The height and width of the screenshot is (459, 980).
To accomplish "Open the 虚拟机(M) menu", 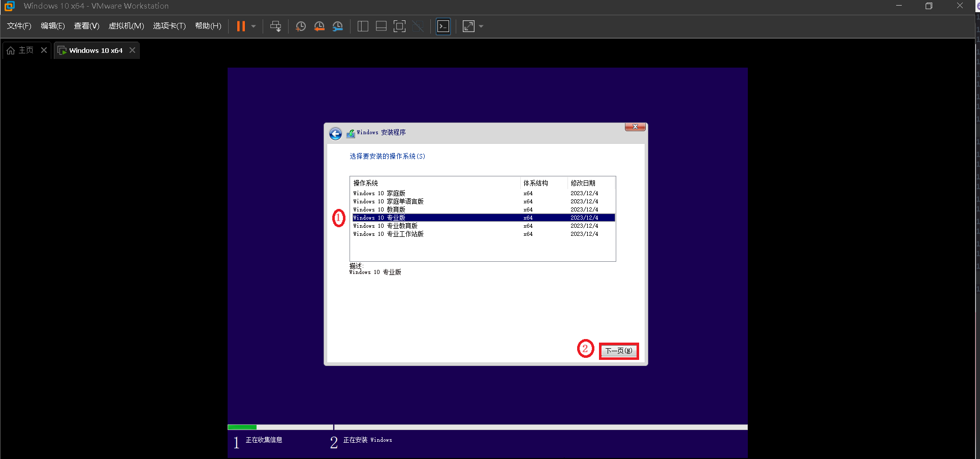I will [x=126, y=26].
